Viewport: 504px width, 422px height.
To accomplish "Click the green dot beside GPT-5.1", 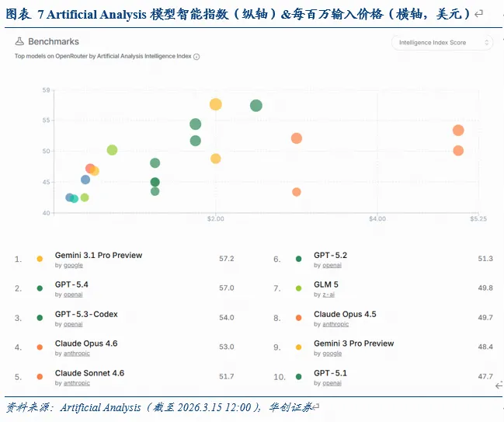I will coord(299,377).
